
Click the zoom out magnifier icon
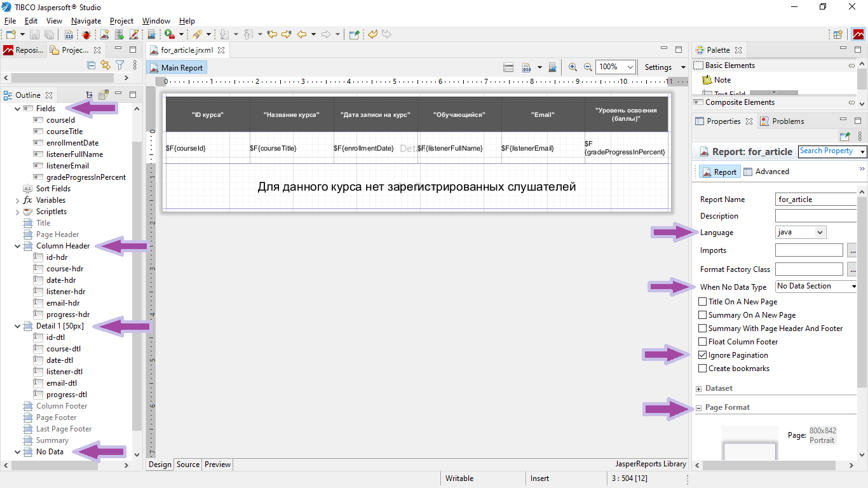(x=588, y=67)
